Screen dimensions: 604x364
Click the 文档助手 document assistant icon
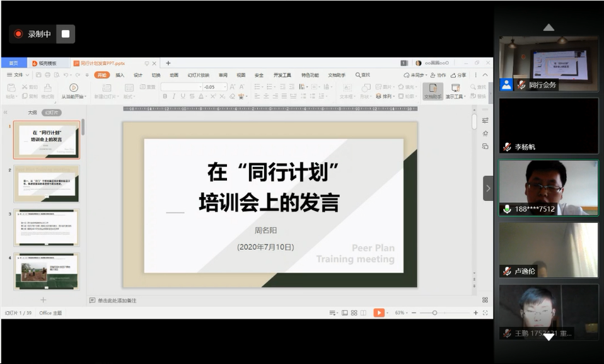(433, 91)
